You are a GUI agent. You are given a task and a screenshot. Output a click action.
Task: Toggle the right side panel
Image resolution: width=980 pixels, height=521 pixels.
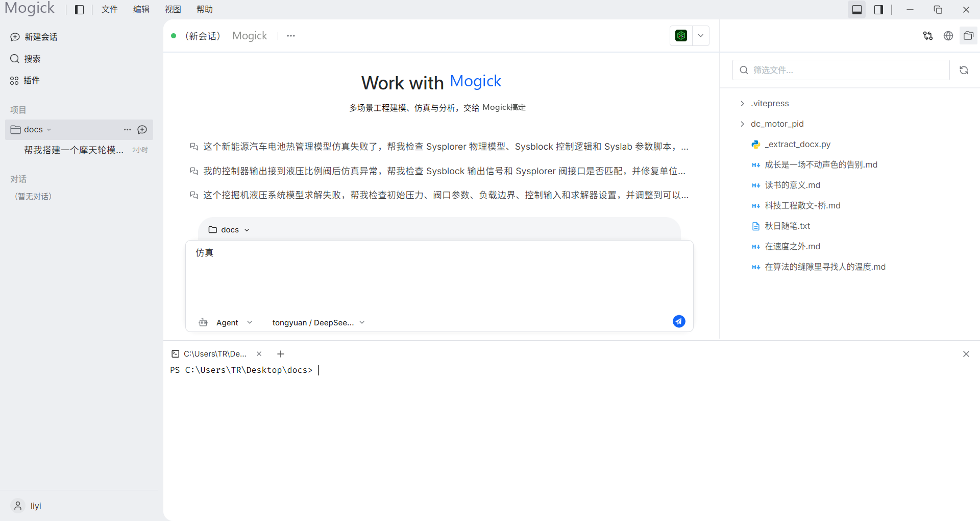878,10
